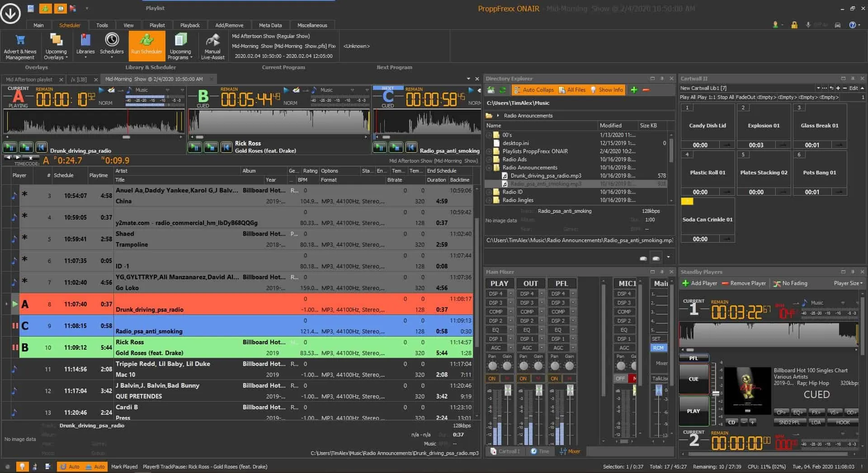The image size is (868, 473).
Task: Disable the highlighted Run Scheduler button
Action: click(x=146, y=45)
